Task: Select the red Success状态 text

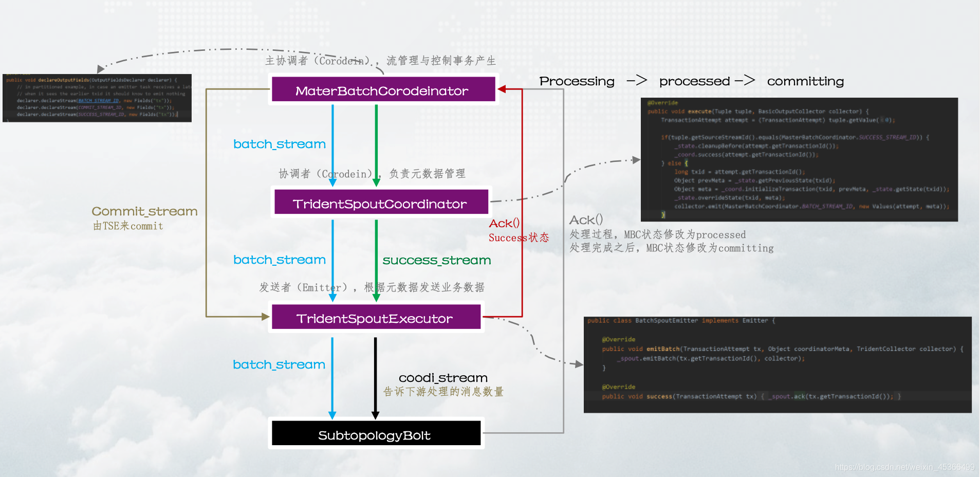Action: pyautogui.click(x=519, y=237)
